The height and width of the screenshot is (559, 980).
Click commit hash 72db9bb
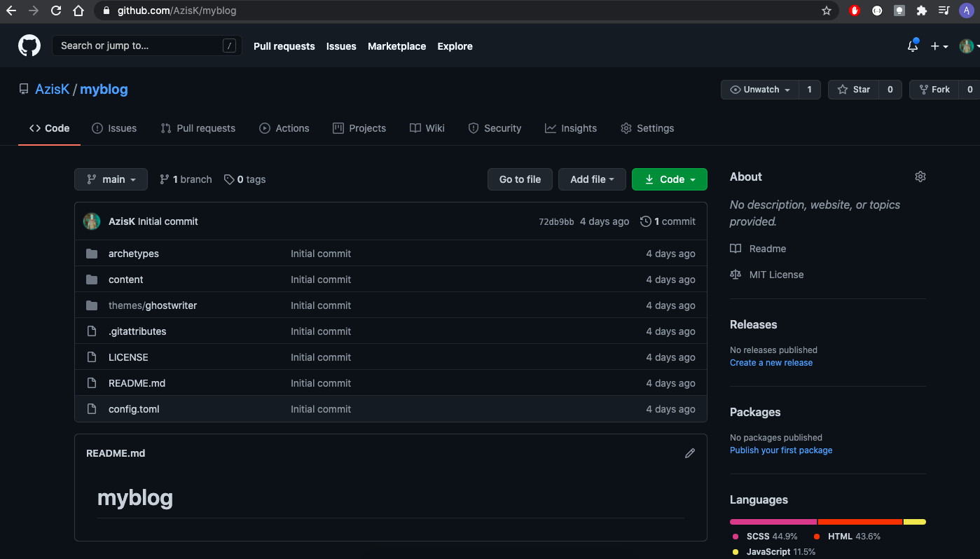pos(556,222)
